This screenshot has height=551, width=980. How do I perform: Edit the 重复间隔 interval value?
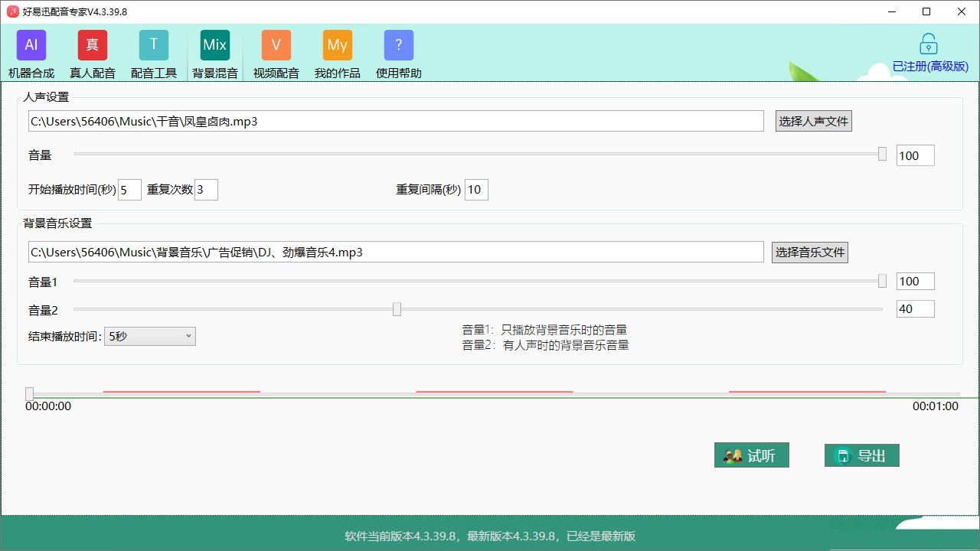[476, 189]
